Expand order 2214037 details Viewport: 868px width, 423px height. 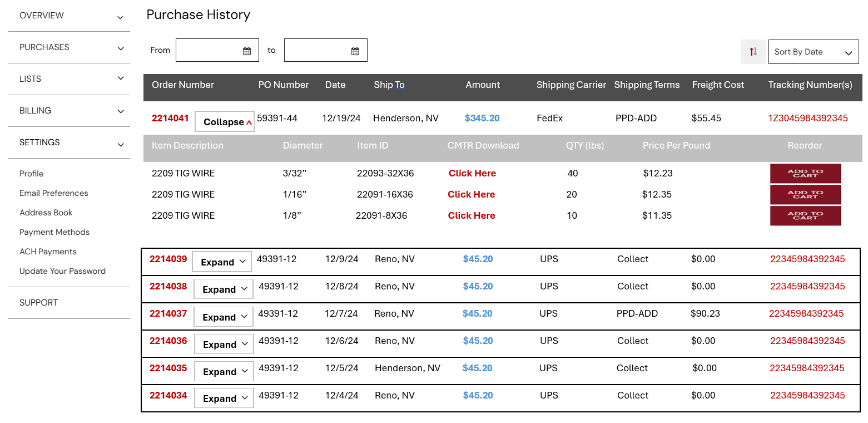(x=224, y=317)
